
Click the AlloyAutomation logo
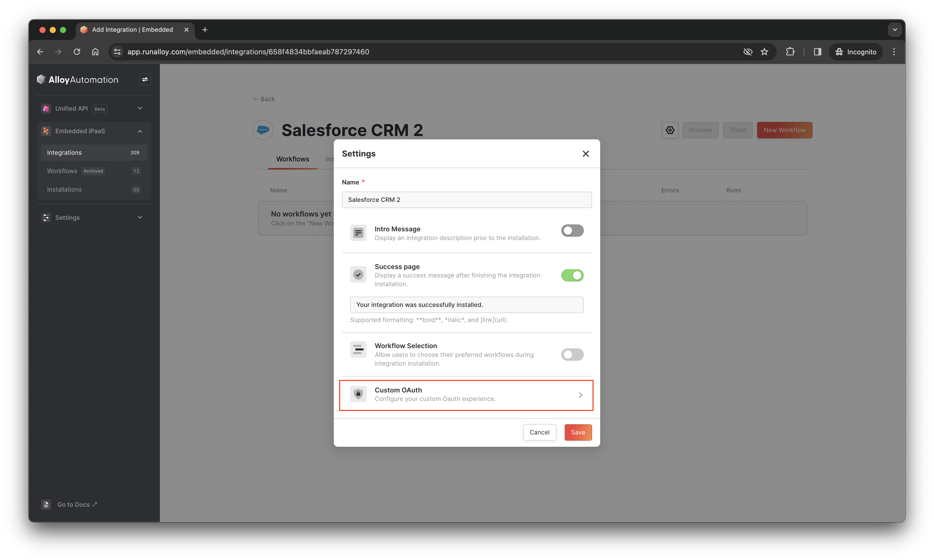tap(77, 80)
